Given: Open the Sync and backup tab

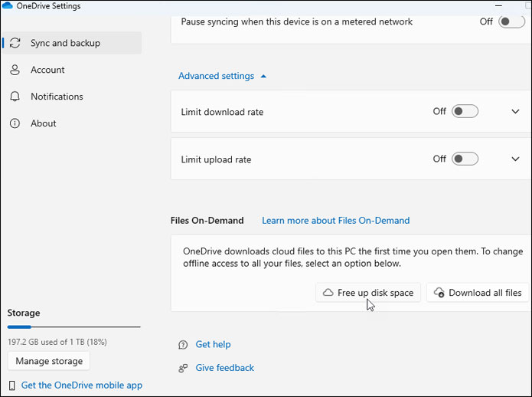Looking at the screenshot, I should click(72, 43).
